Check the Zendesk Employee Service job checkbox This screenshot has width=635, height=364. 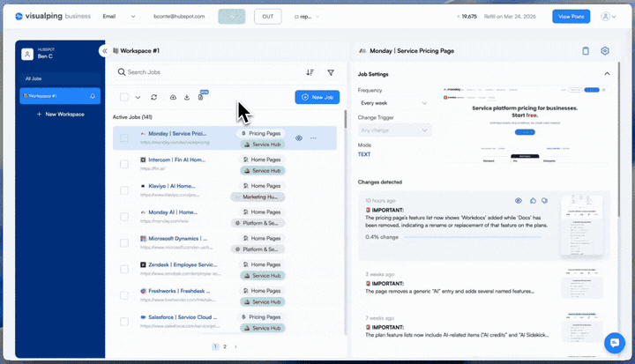point(124,270)
